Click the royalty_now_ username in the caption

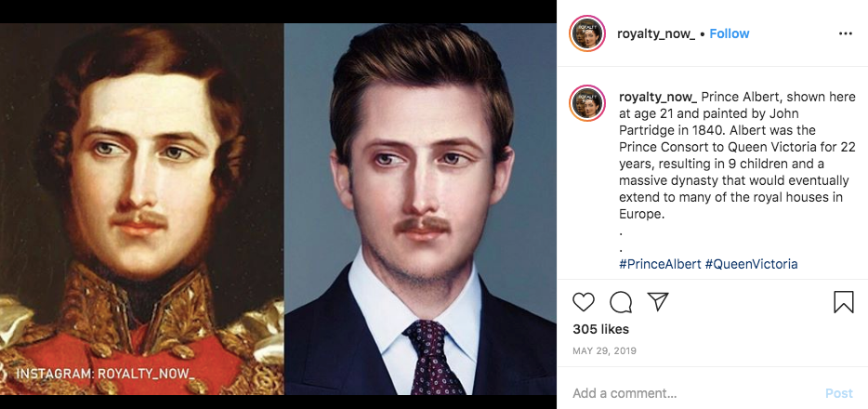point(658,97)
